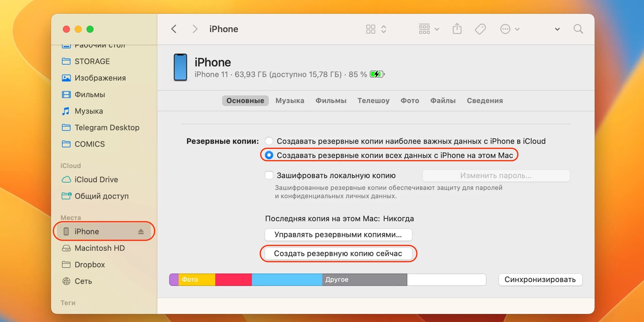
Task: Click the Share icon in the toolbar
Action: pos(457,29)
